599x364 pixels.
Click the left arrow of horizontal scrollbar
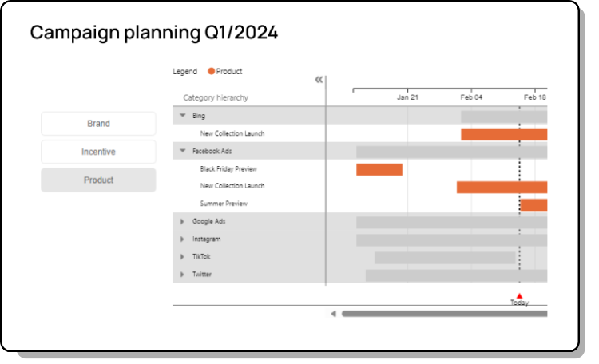pos(333,314)
